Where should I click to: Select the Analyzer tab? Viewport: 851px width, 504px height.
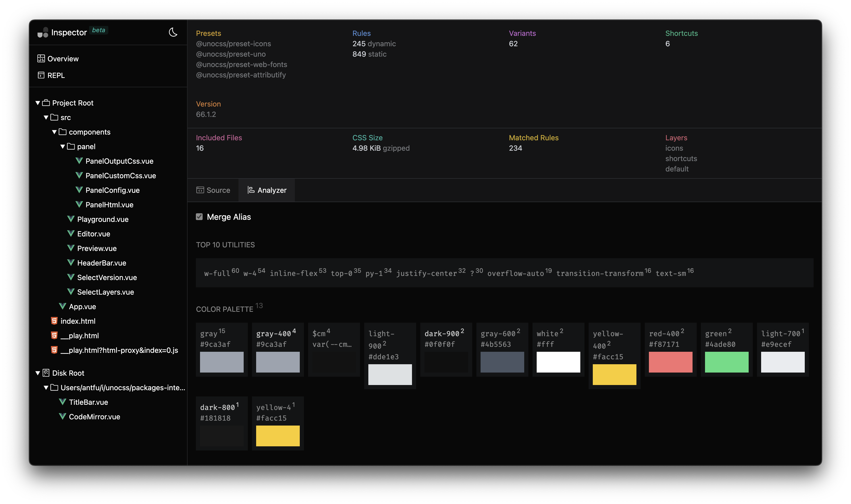(267, 190)
